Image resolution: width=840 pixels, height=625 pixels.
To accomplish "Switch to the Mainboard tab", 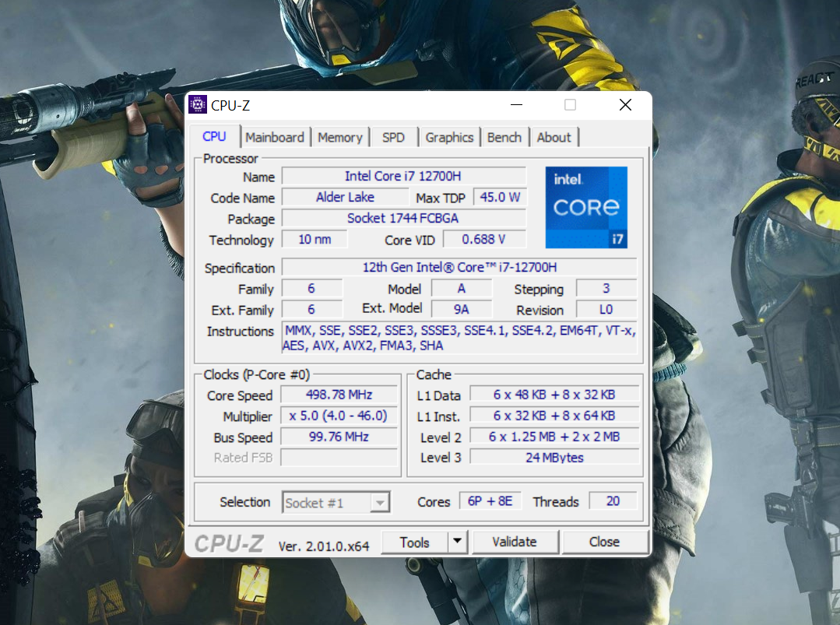I will (275, 138).
